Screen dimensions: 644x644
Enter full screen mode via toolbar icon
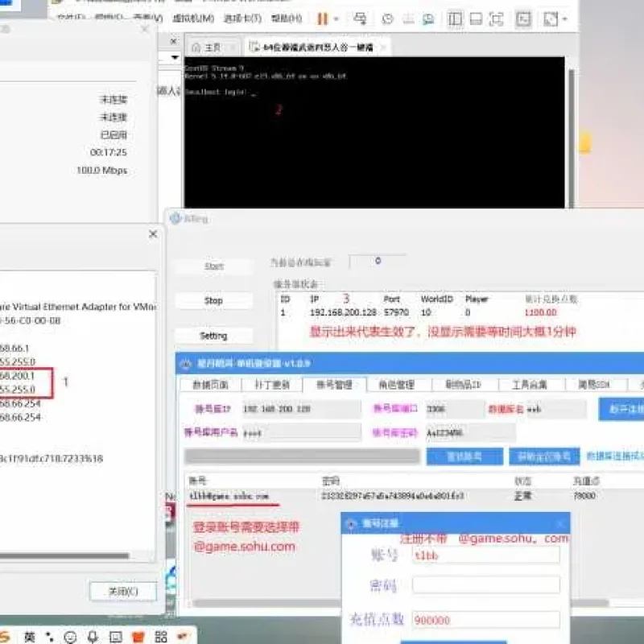tap(496, 19)
